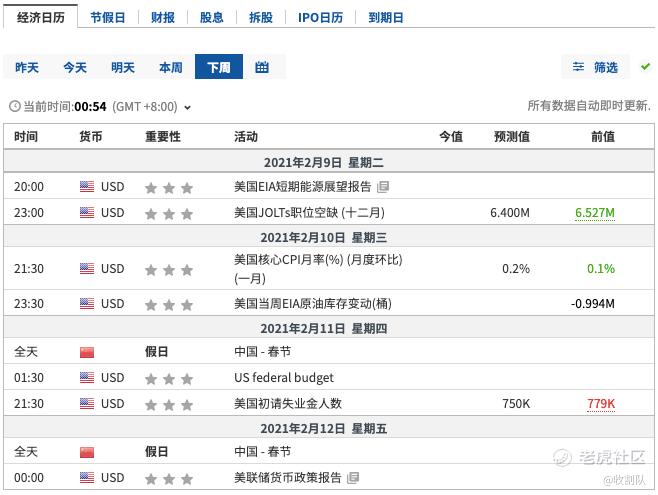Click US flag in JOLTs row
658x495 pixels.
[x=87, y=213]
